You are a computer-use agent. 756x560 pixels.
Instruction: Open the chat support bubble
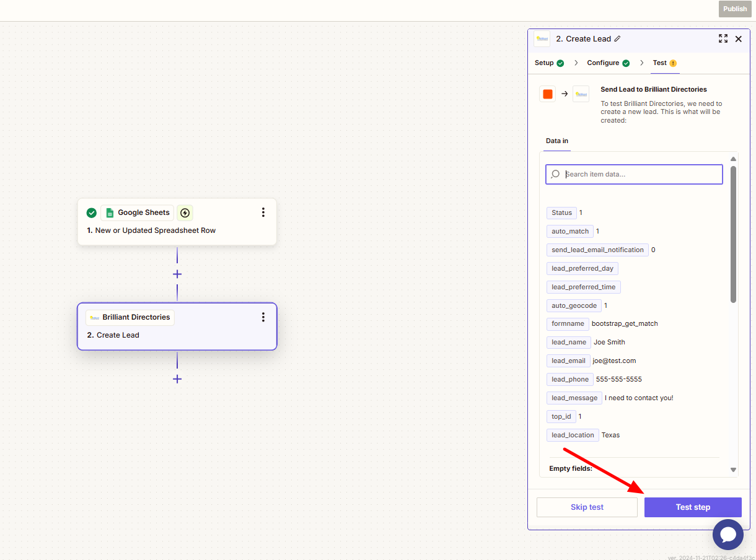click(727, 534)
